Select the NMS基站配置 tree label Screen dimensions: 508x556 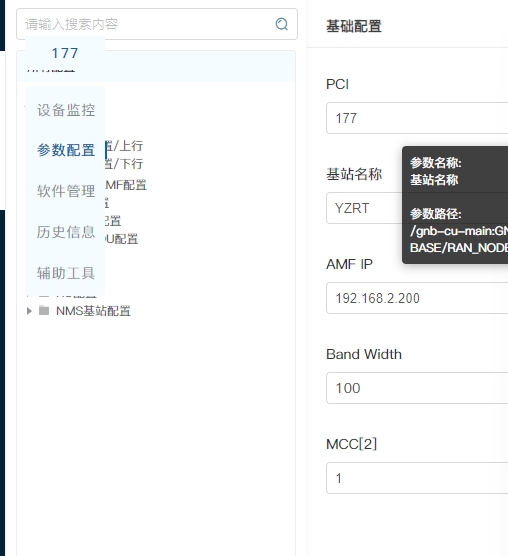click(x=93, y=311)
